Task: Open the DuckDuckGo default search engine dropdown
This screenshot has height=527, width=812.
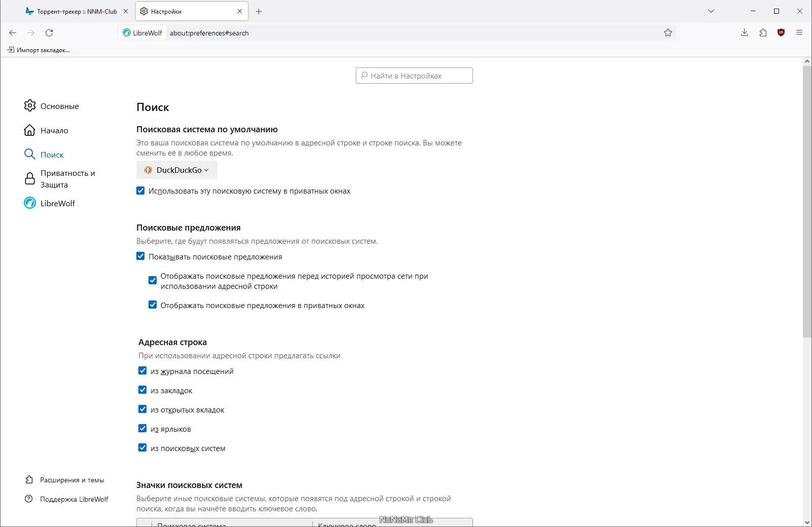Action: 177,170
